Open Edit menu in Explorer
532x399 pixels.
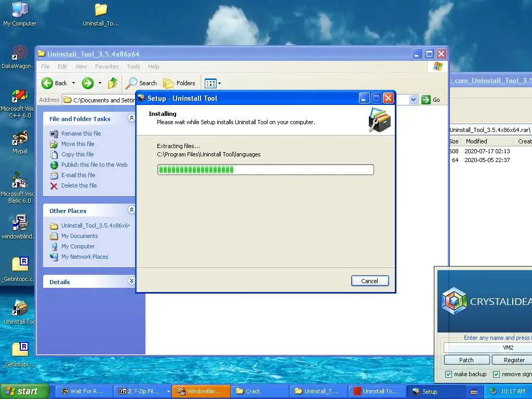click(62, 66)
